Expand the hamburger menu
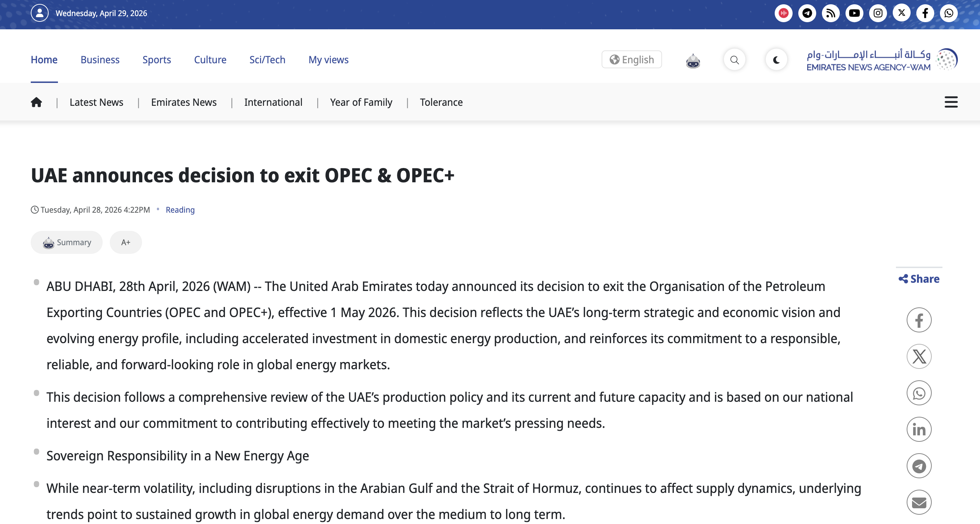Image resolution: width=980 pixels, height=524 pixels. [951, 102]
